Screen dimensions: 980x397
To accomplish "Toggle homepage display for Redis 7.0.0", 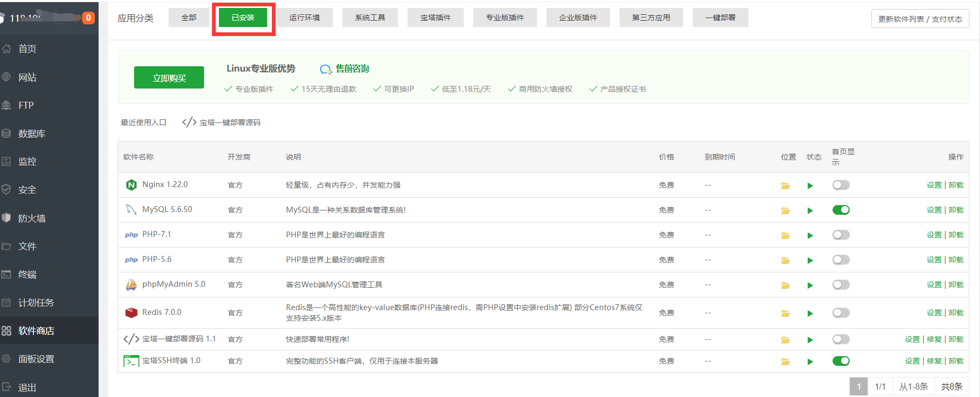I will [841, 313].
